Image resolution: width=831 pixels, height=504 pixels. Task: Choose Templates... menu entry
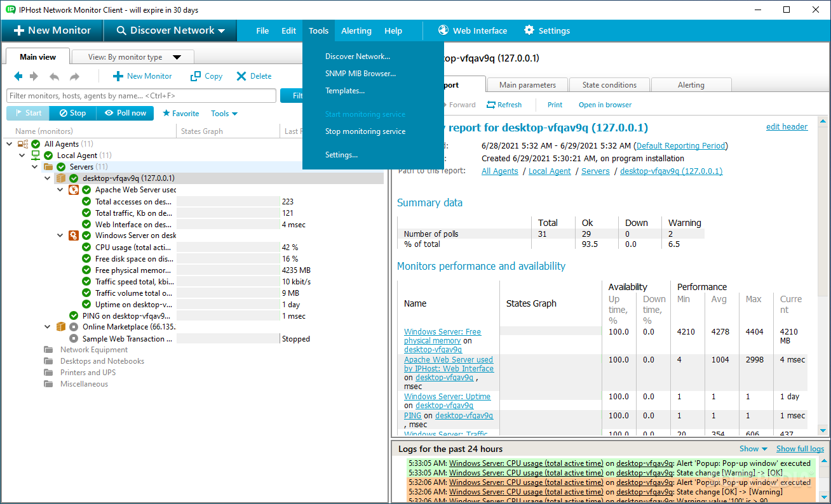tap(345, 91)
